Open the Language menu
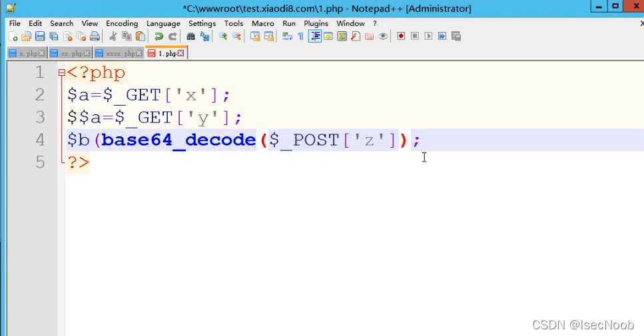The image size is (644, 336). point(163,23)
